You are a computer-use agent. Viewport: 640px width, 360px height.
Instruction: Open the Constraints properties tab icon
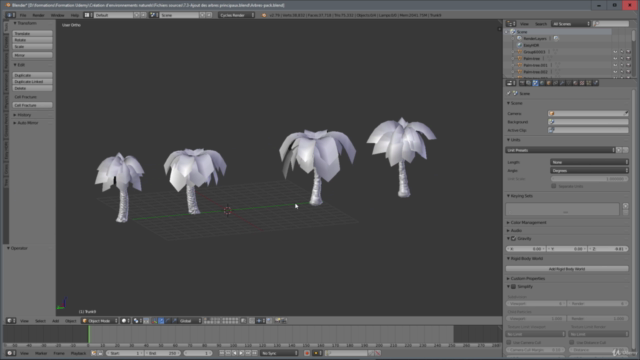pos(556,83)
